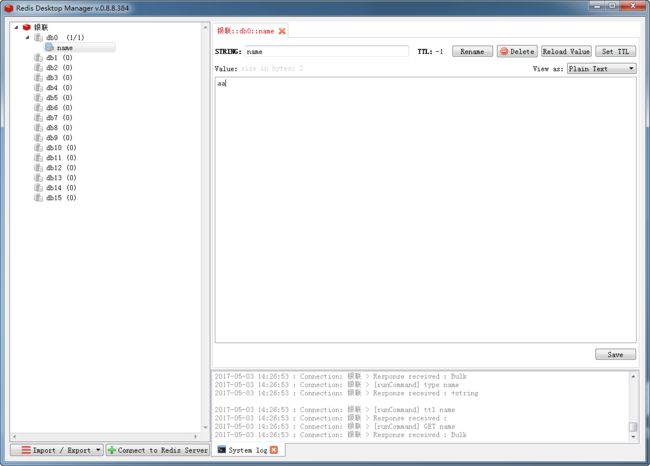Click Reload Value button
Screen dimensions: 650x466
point(566,51)
